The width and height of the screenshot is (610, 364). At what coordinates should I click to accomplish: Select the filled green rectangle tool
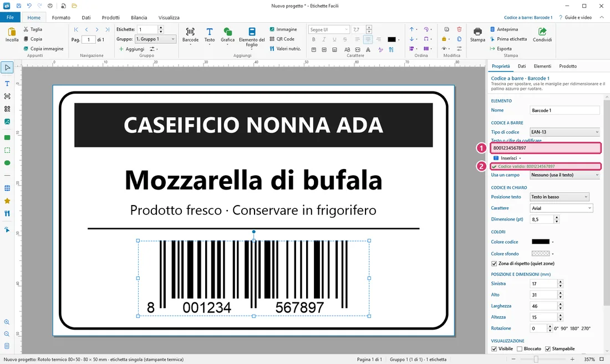tap(7, 137)
